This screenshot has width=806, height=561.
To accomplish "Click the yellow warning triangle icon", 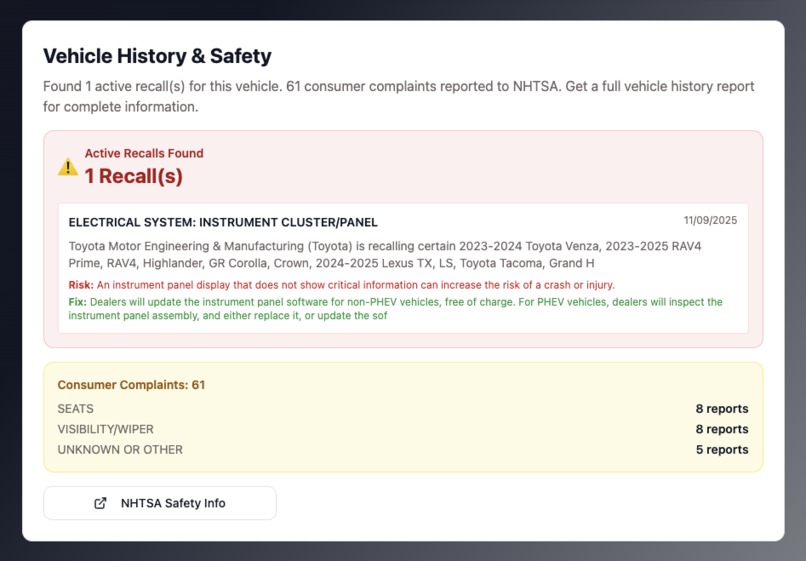I will (x=68, y=167).
